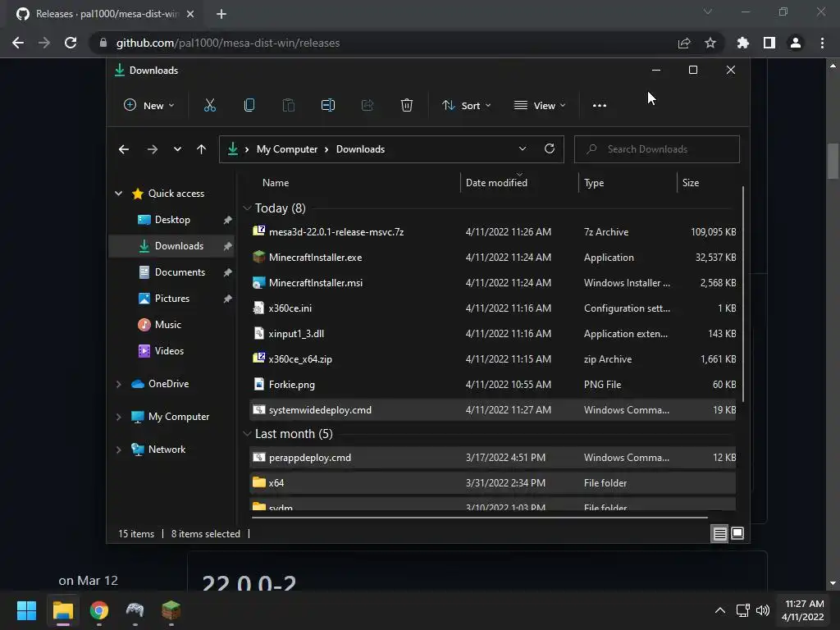This screenshot has height=630, width=840.
Task: Select systemwidedeploy.cmd file
Action: [493, 410]
